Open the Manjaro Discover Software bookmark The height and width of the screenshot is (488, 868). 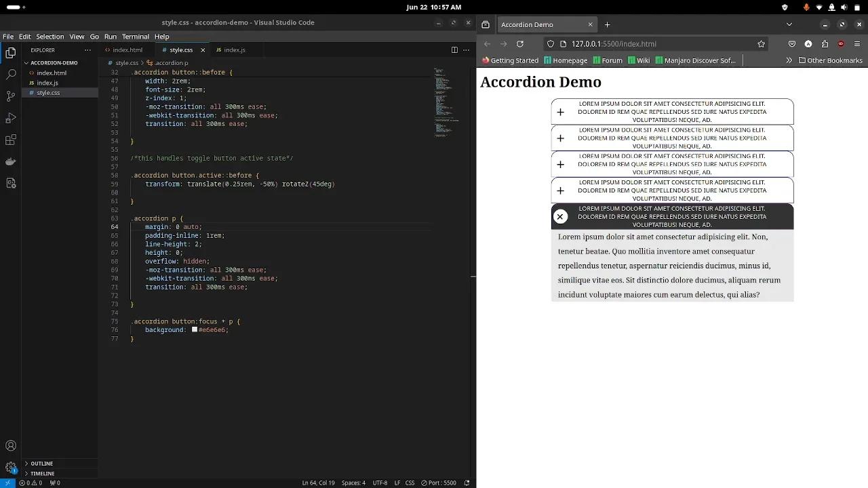695,60
